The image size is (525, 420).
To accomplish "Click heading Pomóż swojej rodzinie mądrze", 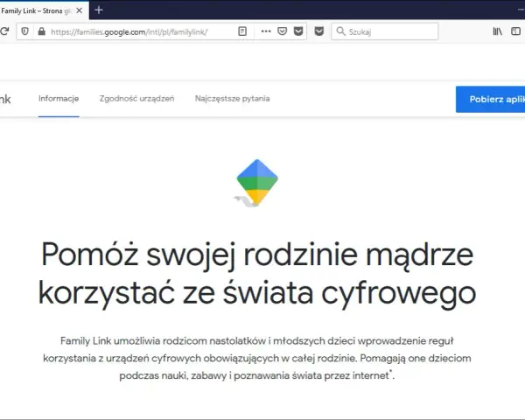I will (257, 274).
